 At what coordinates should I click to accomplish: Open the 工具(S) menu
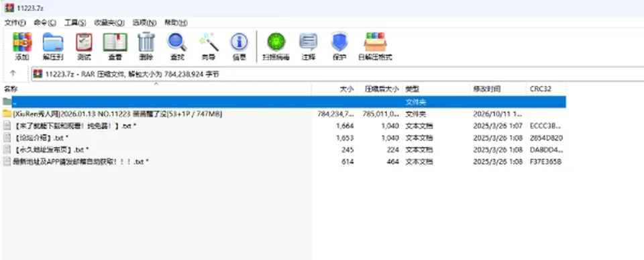point(75,23)
